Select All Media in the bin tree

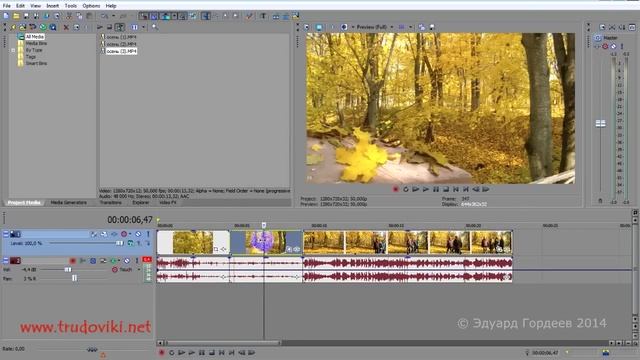(35, 37)
